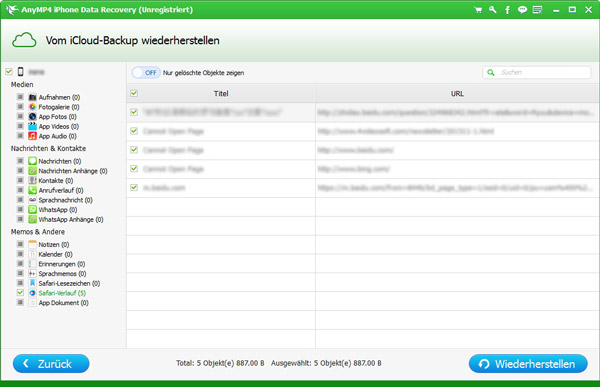Click the WhatsApp Anhänge icon

click(33, 219)
